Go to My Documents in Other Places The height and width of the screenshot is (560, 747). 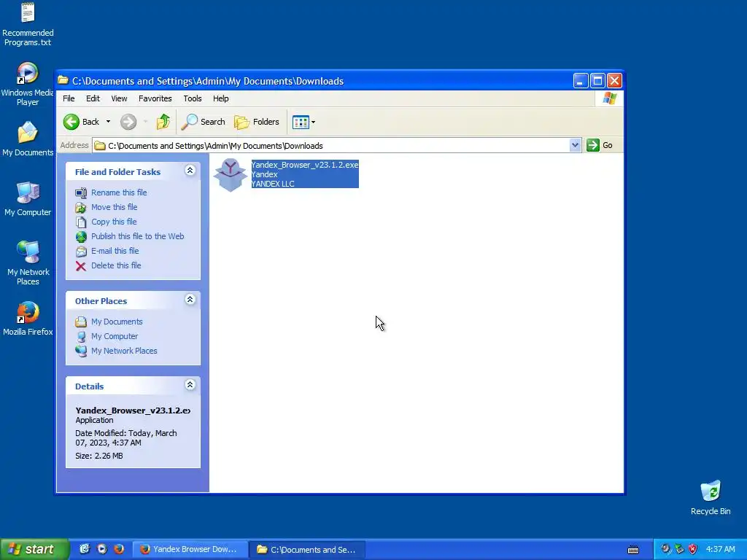117,322
